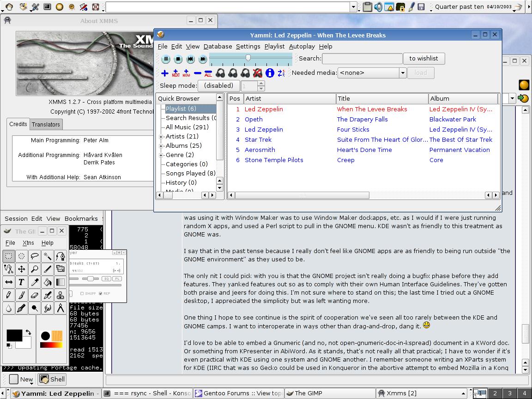This screenshot has height=399, width=532.
Task: Select GIMP Blend gradient tool
Action: click(x=60, y=282)
